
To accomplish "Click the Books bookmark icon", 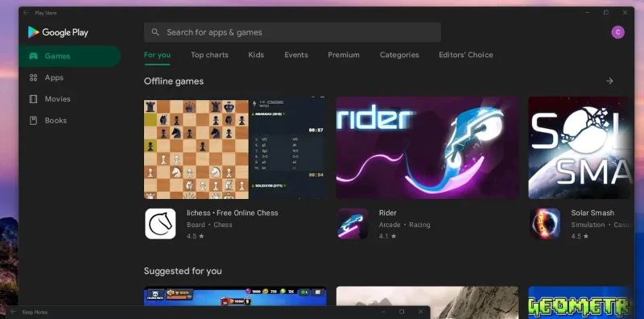I will 33,121.
